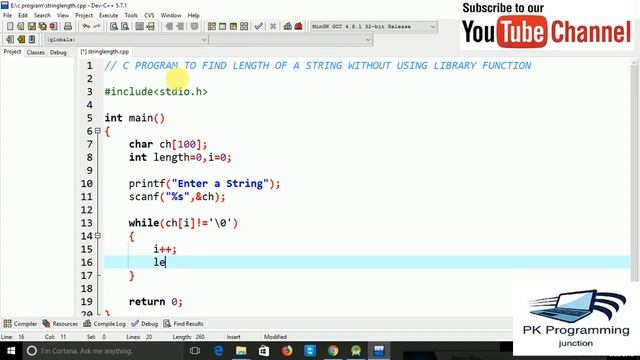Click the Goto bookmark icon in the second toolbar row

pyautogui.click(x=21, y=40)
